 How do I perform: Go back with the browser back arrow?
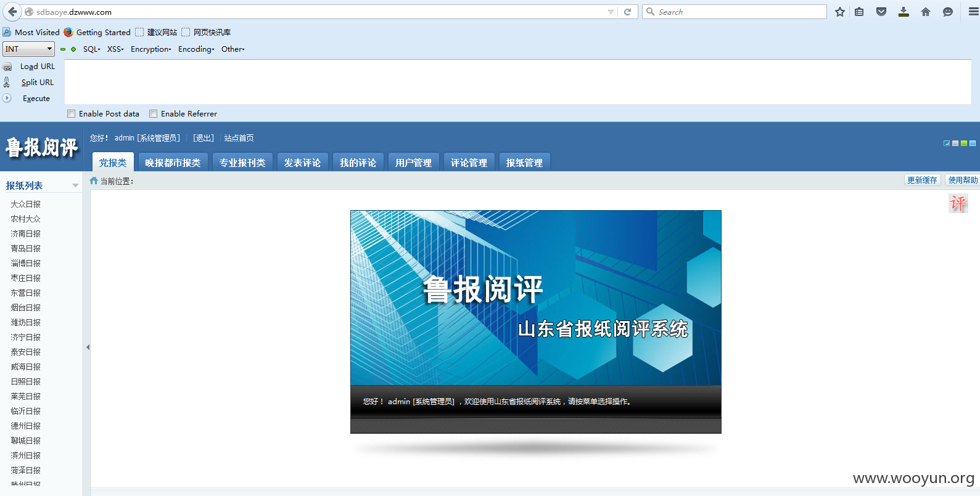tap(12, 12)
